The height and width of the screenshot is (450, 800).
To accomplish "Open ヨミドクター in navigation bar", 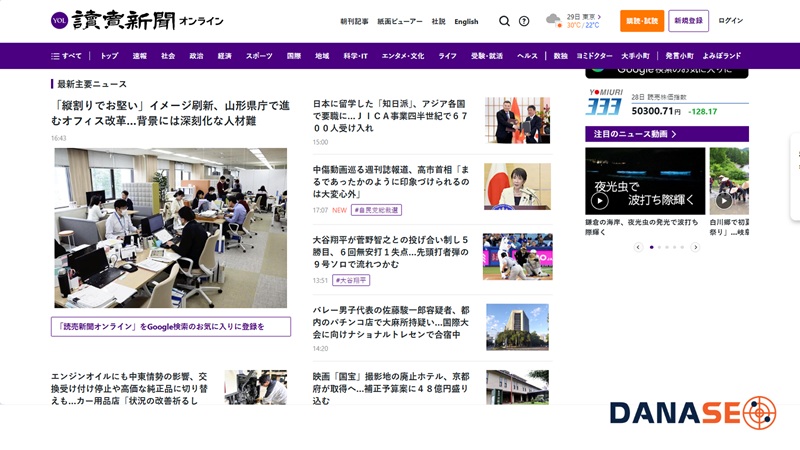I will pos(594,56).
